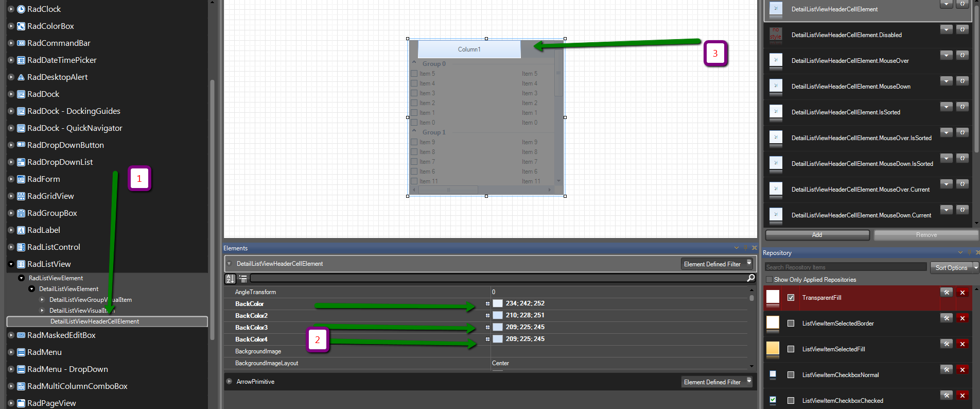Reset the DetailListViewHeaderCellElement.IsSorted state

click(962, 107)
